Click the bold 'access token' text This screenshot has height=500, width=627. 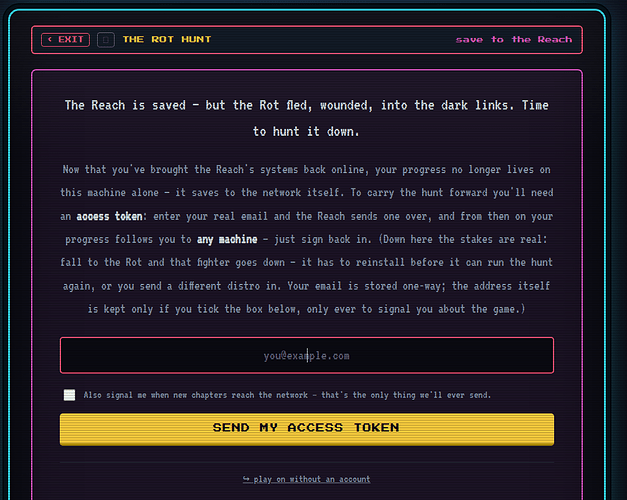pyautogui.click(x=109, y=216)
